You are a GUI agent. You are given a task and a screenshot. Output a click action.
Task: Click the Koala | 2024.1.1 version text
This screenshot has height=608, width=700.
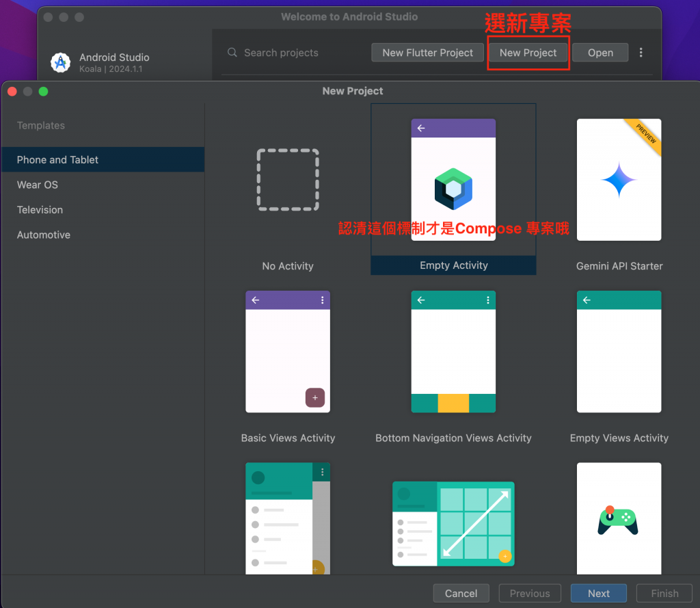click(111, 69)
